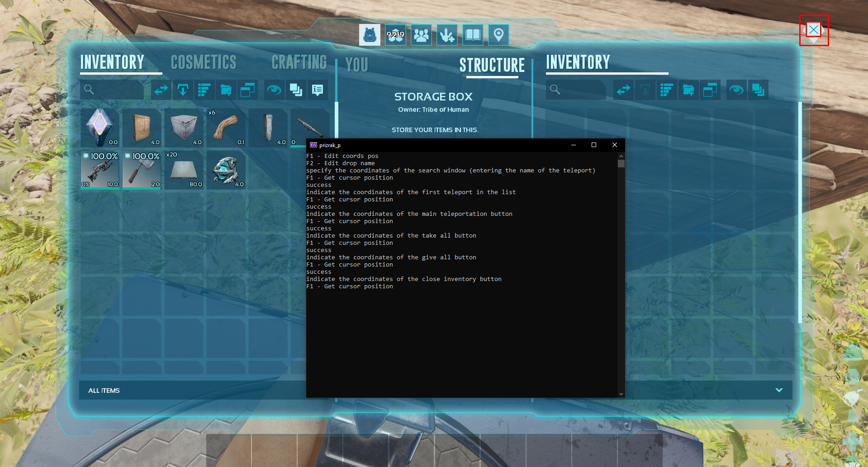Select the storage box INVENTORY tab

578,62
